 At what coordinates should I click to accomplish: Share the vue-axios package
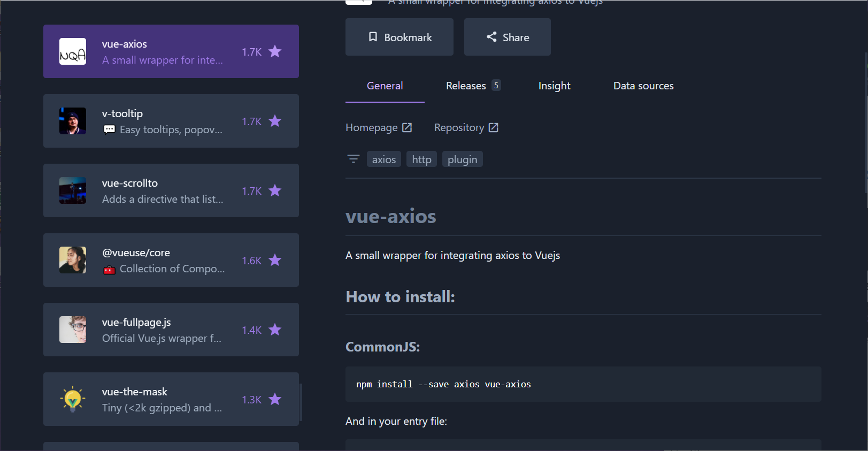(508, 37)
